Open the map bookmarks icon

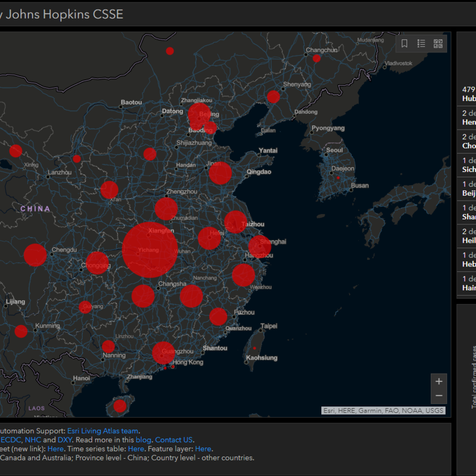[405, 43]
